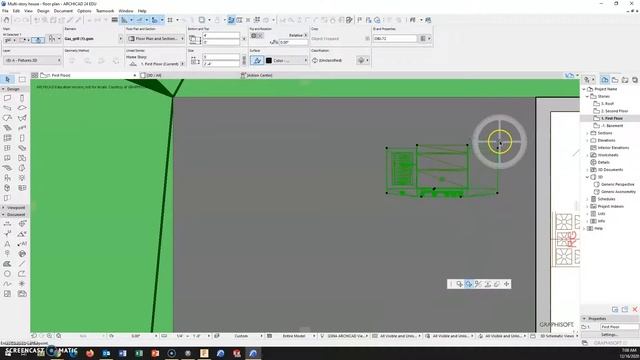Select 2. Second Floor in Navigator
The height and width of the screenshot is (360, 640).
point(614,111)
